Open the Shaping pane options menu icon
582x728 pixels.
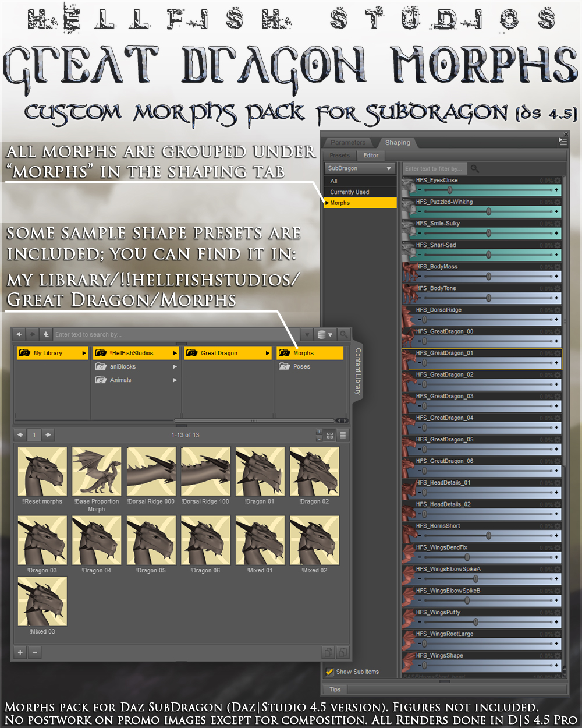[563, 142]
